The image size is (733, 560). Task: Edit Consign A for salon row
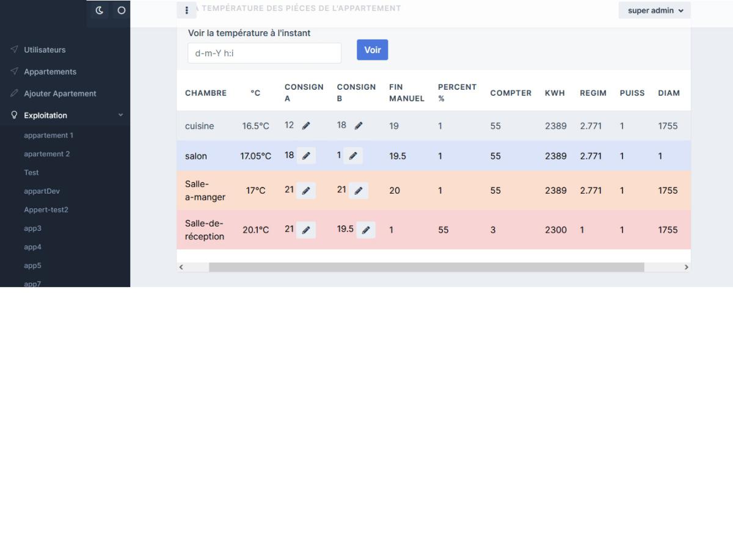(x=306, y=156)
